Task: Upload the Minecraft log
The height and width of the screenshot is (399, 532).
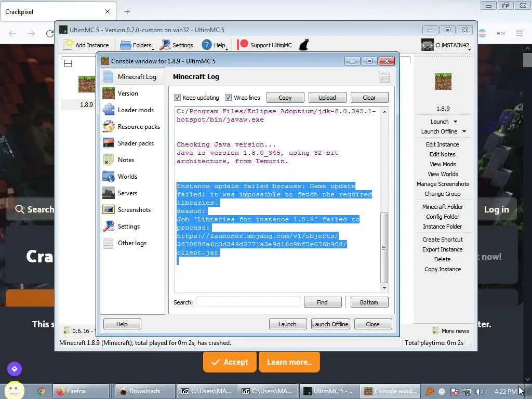Action: pos(327,98)
